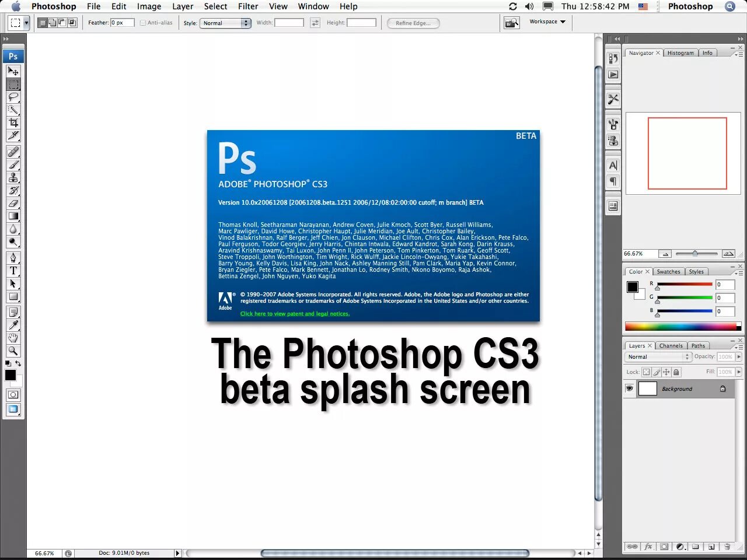Select the Dodge tool
Viewport: 747px width, 560px height.
pyautogui.click(x=13, y=242)
